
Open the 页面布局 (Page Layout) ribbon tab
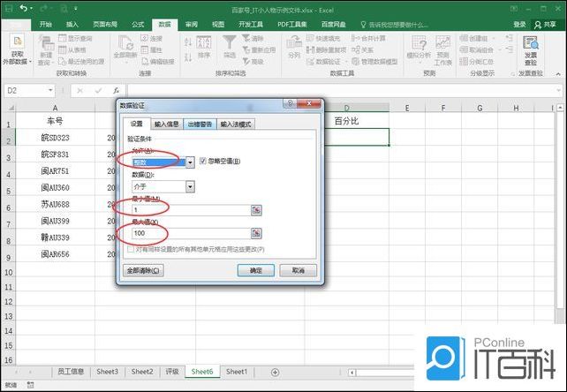tap(105, 24)
